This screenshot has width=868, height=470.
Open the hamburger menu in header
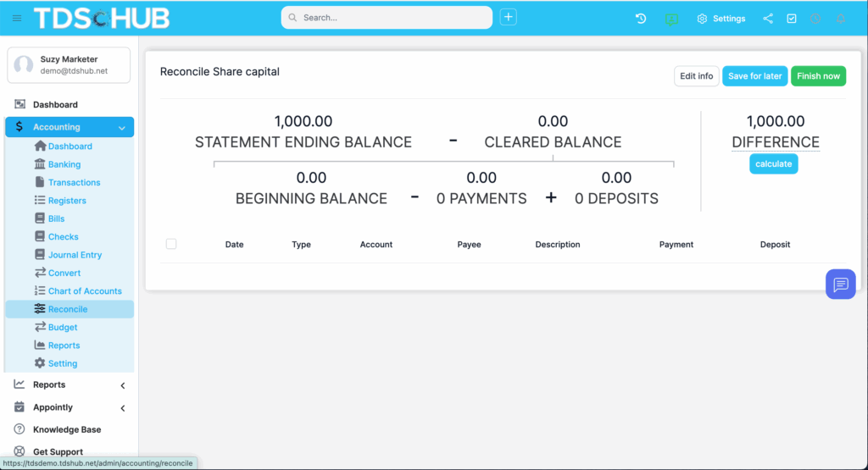click(17, 19)
